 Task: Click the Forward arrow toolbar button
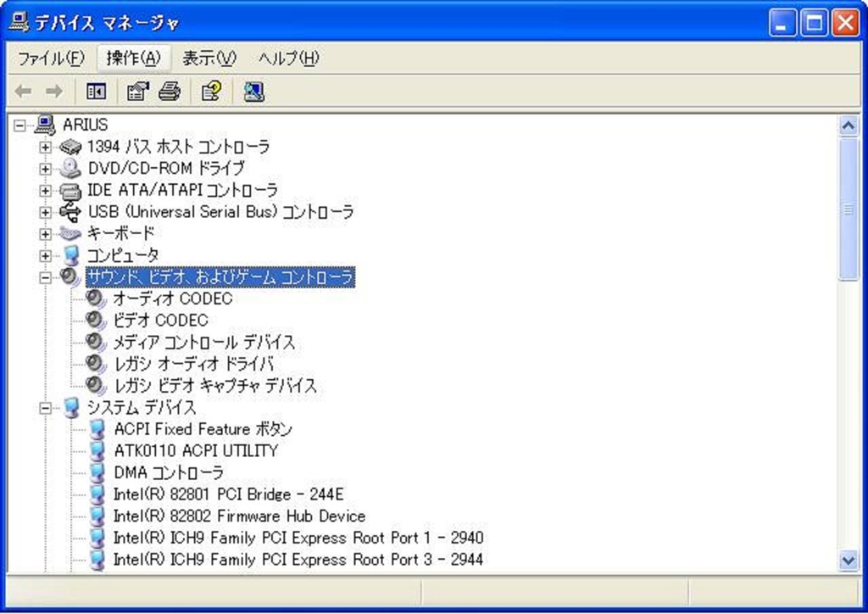click(x=53, y=92)
